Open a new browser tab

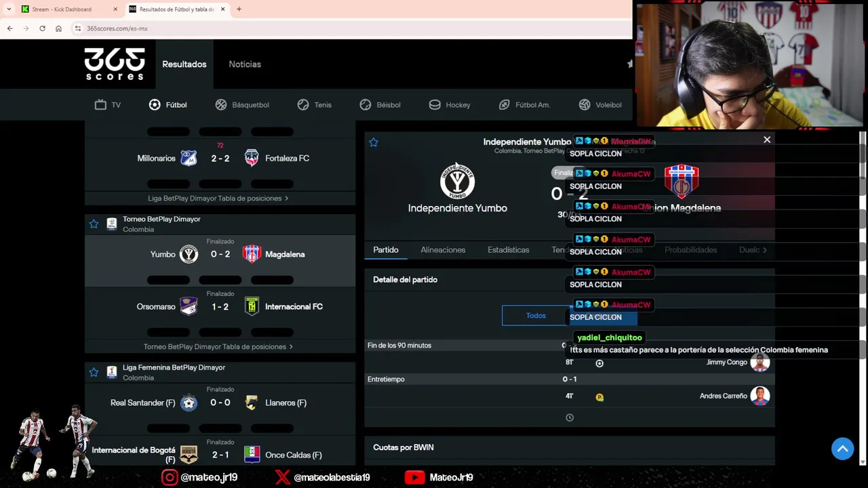[239, 9]
